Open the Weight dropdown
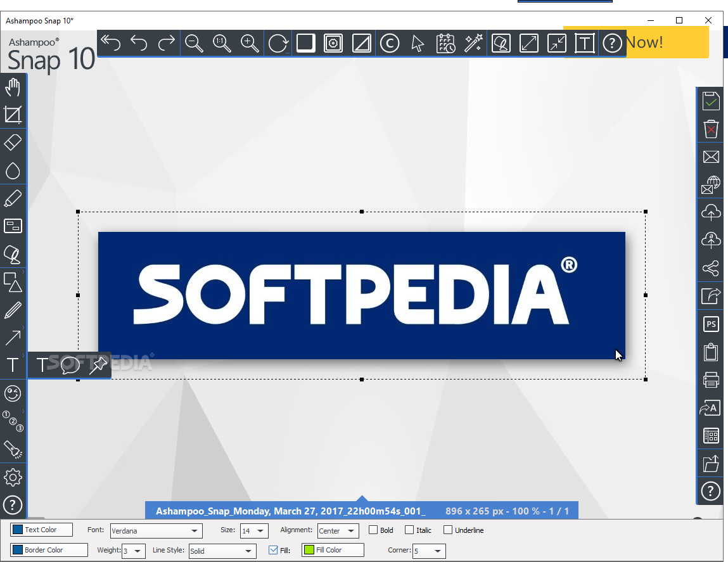Screen dimensions: 728x562 click(133, 551)
